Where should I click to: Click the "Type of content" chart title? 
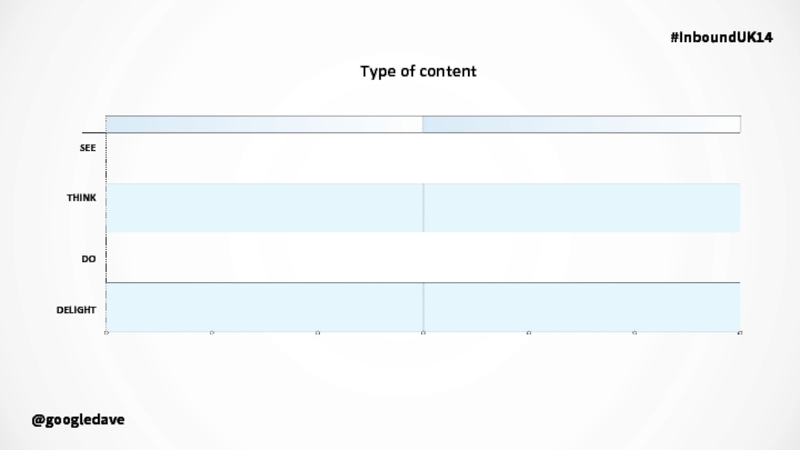(x=418, y=71)
